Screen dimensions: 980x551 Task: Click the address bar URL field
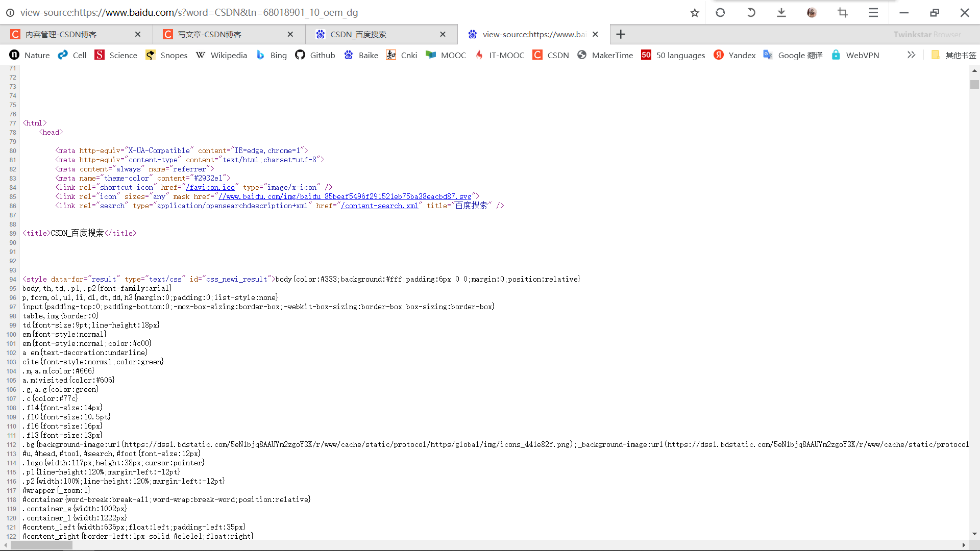pos(352,13)
